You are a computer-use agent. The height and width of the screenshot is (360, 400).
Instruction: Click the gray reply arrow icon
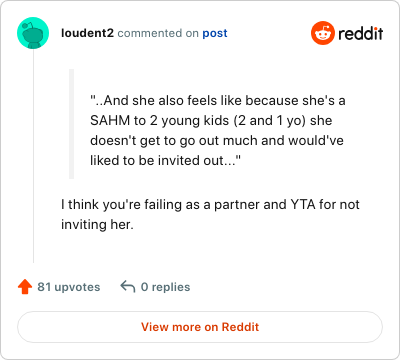pos(128,286)
